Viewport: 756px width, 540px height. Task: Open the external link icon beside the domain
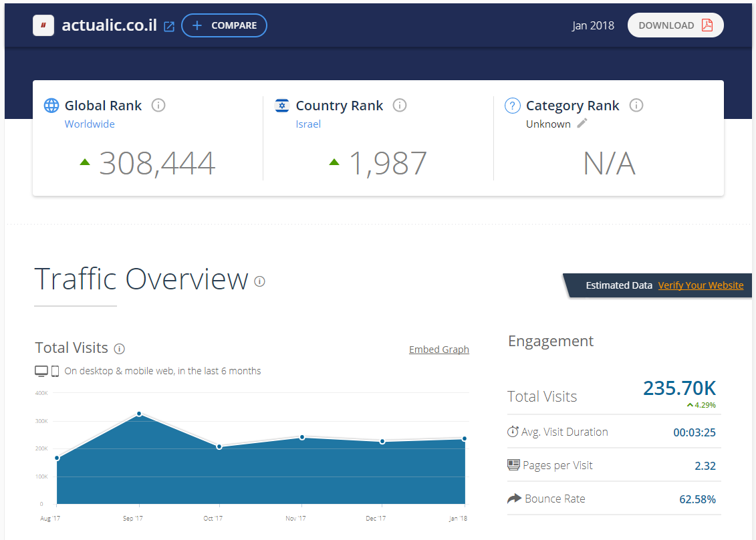[x=170, y=26]
